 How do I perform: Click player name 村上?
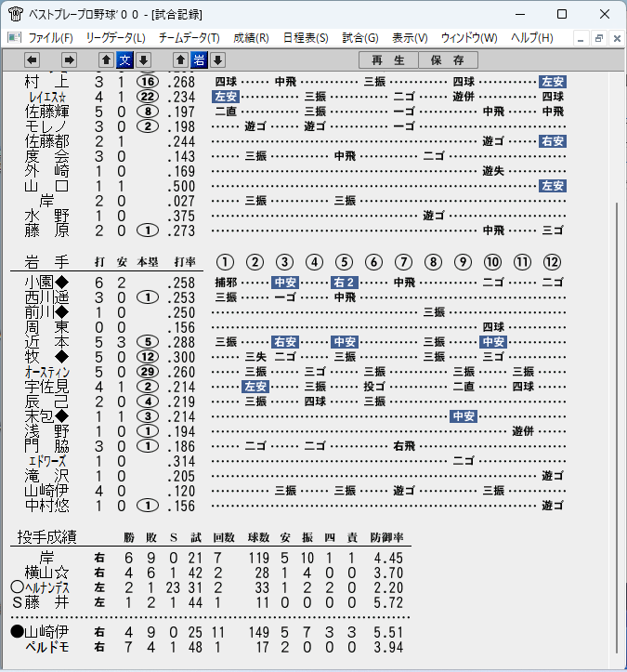pos(46,82)
